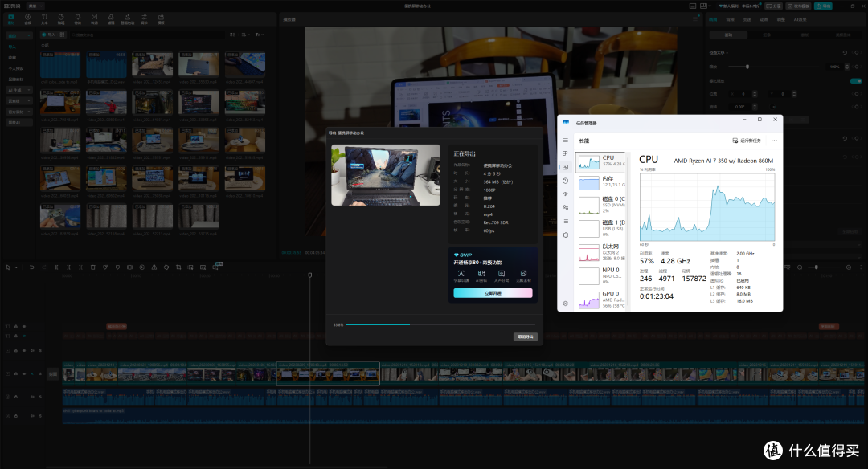
Task: Click the export preview laptop thumbnail
Action: (386, 175)
